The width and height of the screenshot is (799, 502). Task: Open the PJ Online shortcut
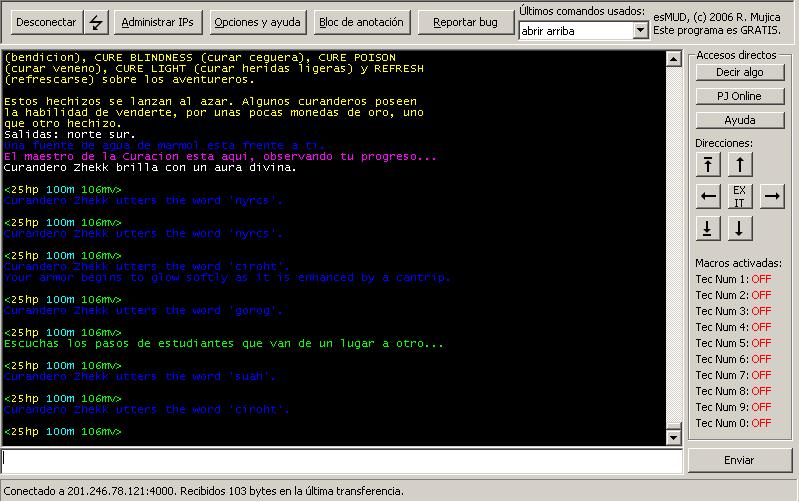(x=739, y=96)
